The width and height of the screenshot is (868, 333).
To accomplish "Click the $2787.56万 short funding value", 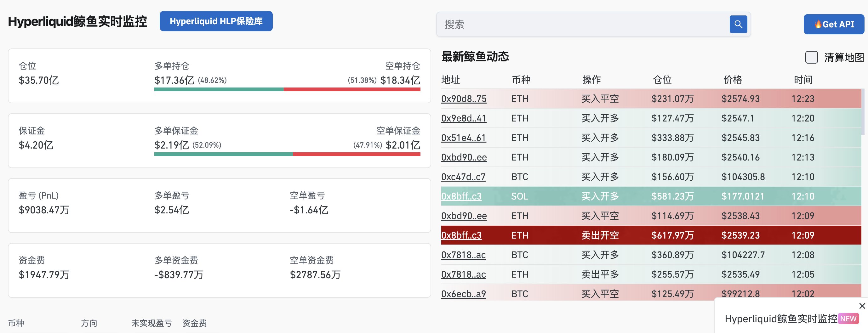I will [315, 275].
